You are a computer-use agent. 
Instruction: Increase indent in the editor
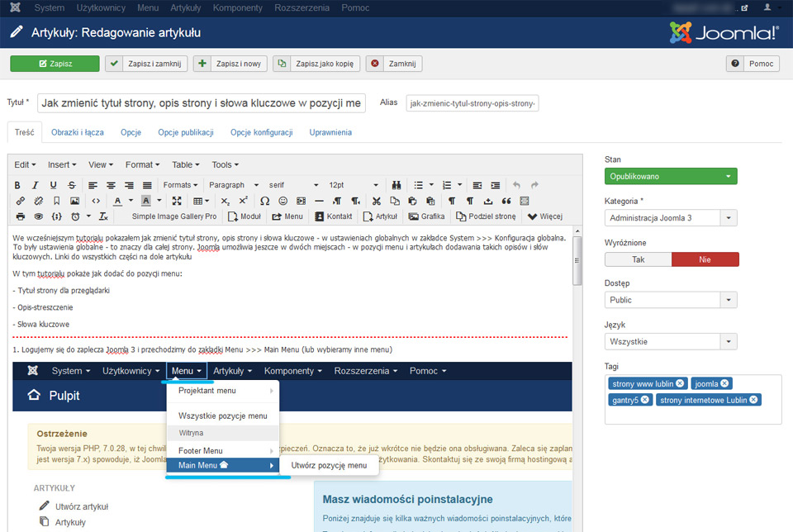[495, 185]
